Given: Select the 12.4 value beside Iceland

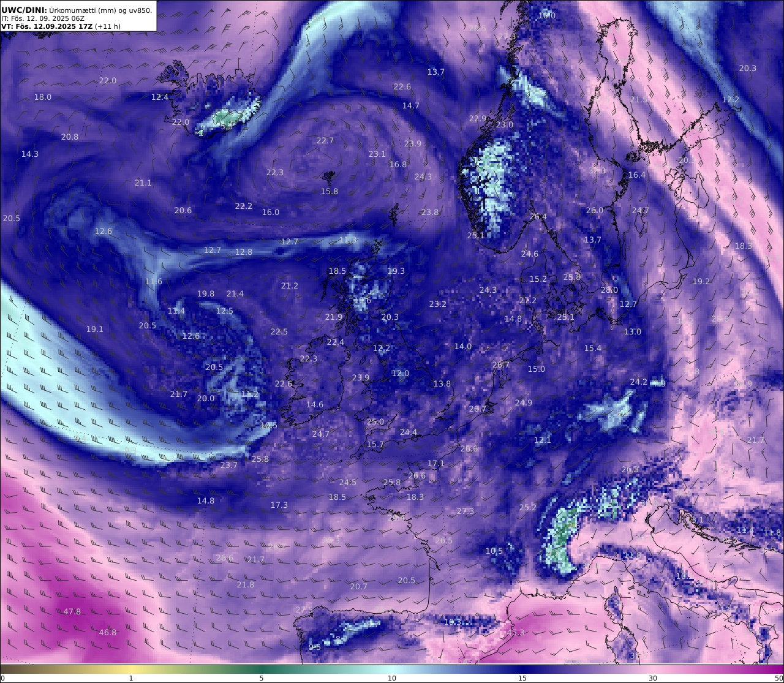Looking at the screenshot, I should coord(160,97).
